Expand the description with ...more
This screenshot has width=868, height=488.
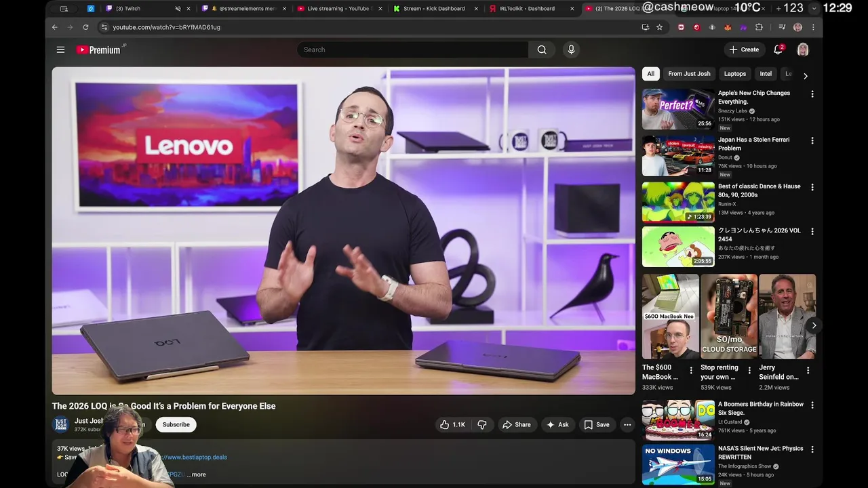point(197,474)
